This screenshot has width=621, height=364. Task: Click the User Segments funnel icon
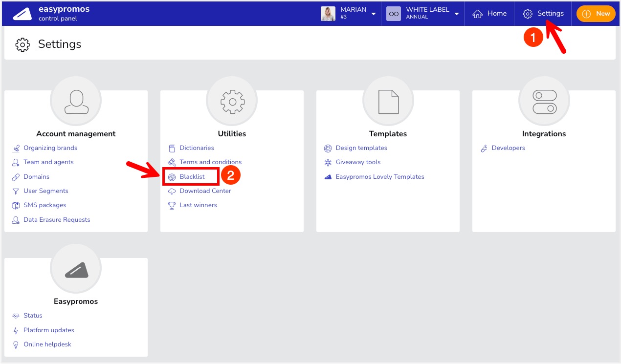coord(16,191)
